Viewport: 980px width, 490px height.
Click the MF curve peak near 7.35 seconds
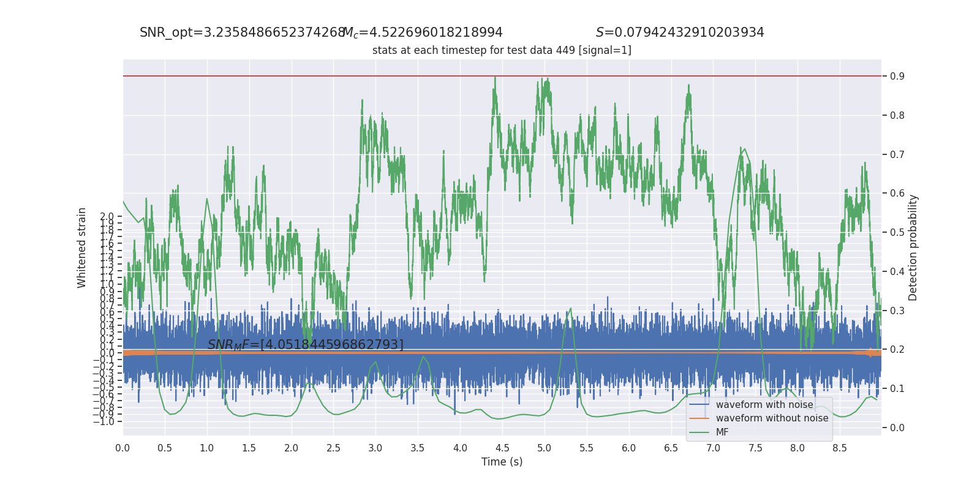click(x=744, y=149)
